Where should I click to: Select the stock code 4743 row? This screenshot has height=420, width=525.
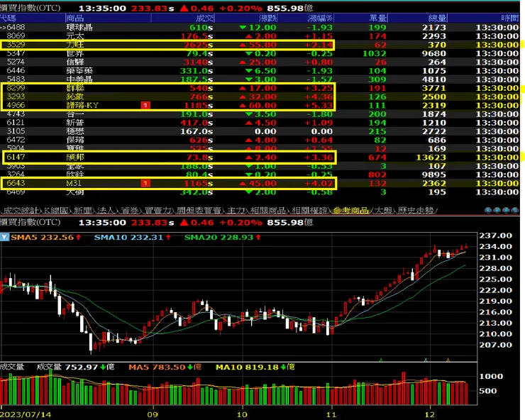(260, 114)
